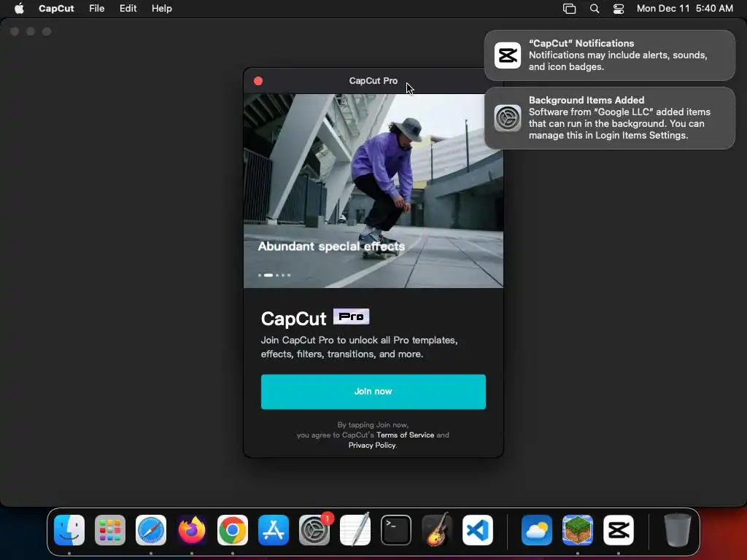Click the first carousel dot
The image size is (747, 560).
tap(260, 275)
